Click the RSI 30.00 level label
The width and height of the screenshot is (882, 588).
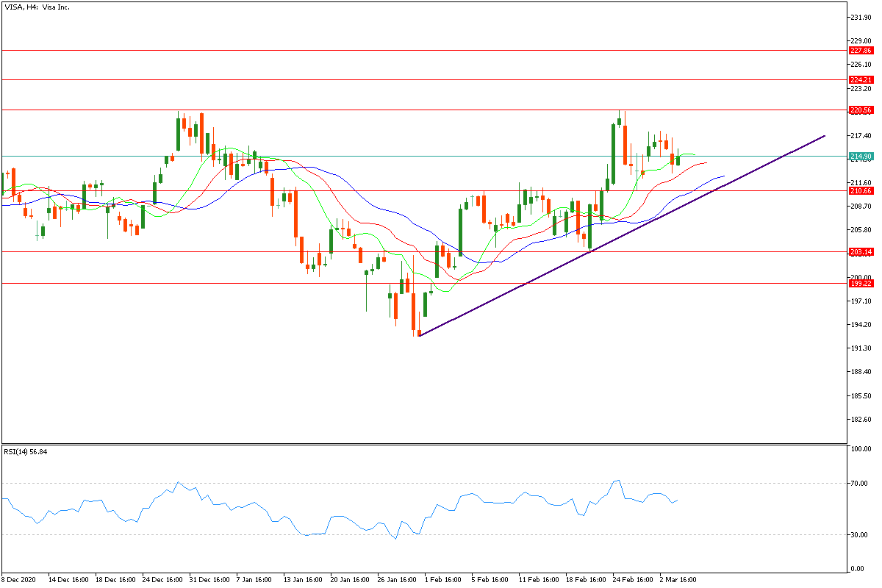tap(859, 535)
